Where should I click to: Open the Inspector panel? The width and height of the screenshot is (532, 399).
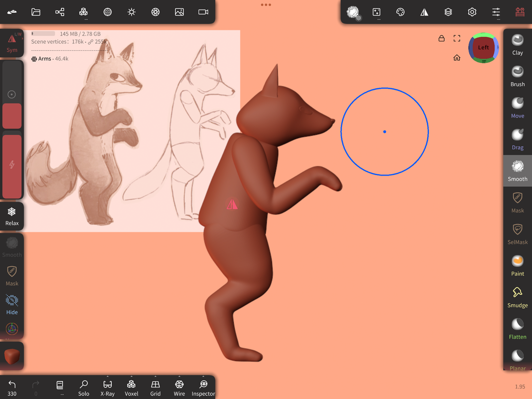coord(203,388)
